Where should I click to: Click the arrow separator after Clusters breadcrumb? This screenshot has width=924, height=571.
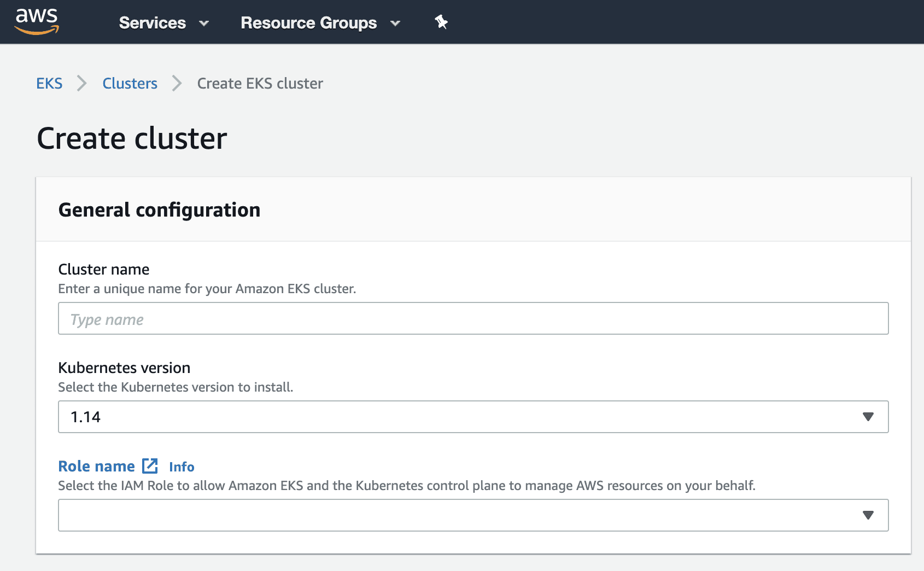coord(177,83)
